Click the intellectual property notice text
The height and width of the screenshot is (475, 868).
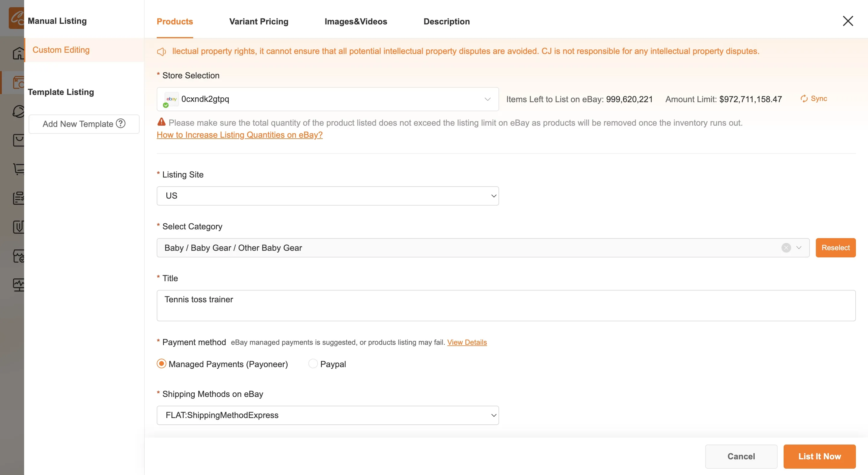(466, 51)
